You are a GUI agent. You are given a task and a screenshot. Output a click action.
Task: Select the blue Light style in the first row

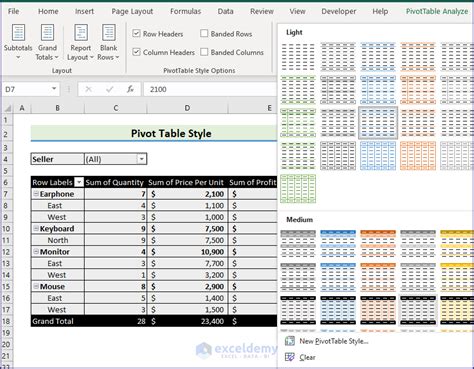(378, 57)
